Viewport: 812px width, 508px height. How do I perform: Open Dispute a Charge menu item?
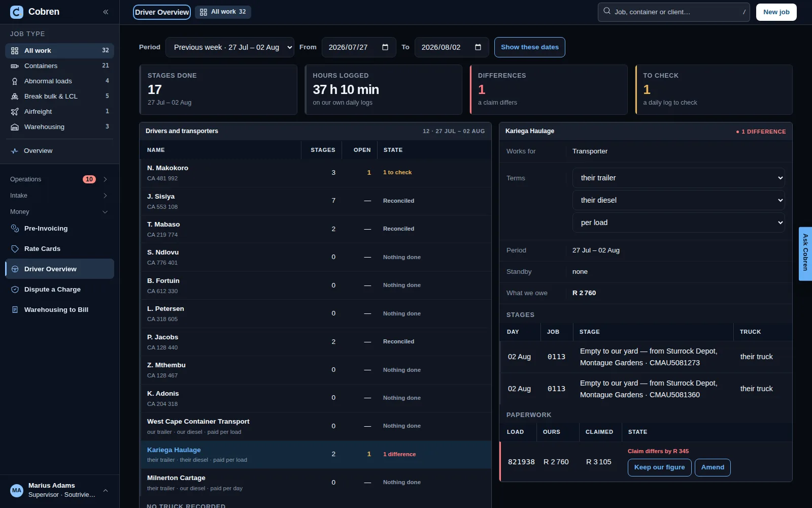click(59, 290)
